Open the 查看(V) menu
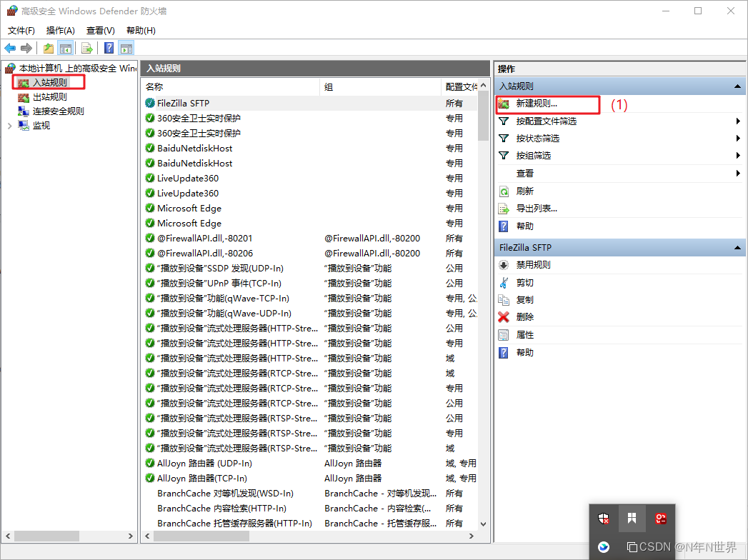 (x=100, y=31)
